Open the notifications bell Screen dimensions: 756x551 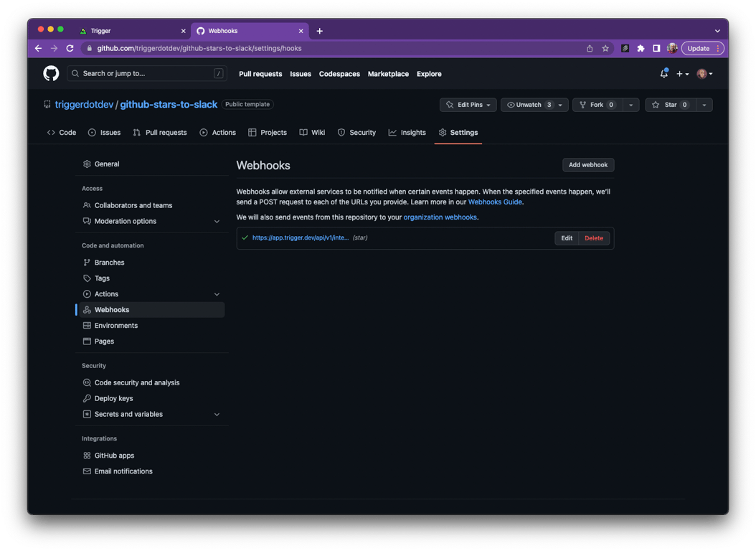[x=664, y=73]
